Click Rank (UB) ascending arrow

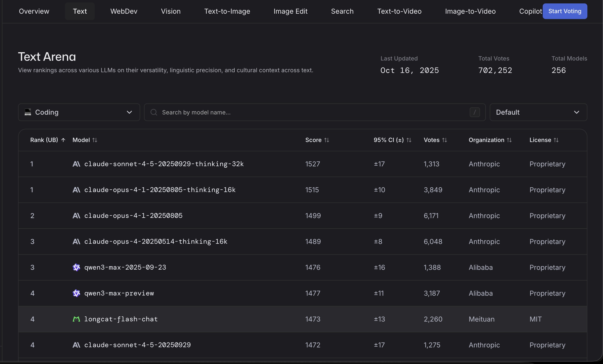point(63,140)
